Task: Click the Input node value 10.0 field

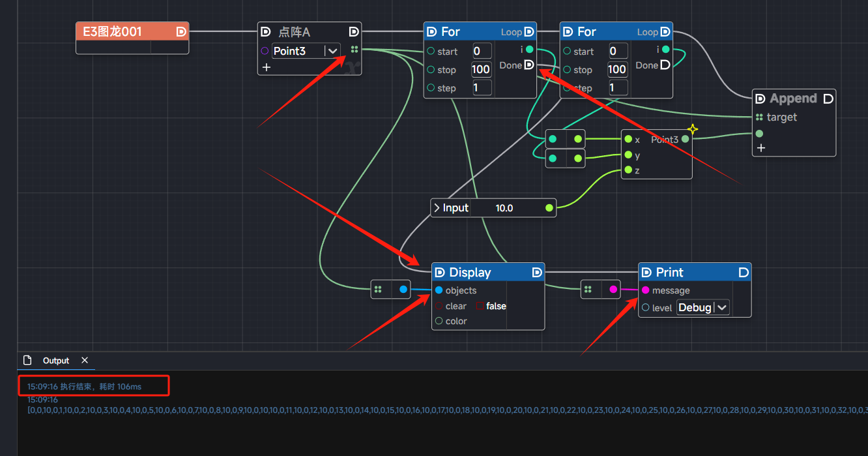Action: pos(504,208)
